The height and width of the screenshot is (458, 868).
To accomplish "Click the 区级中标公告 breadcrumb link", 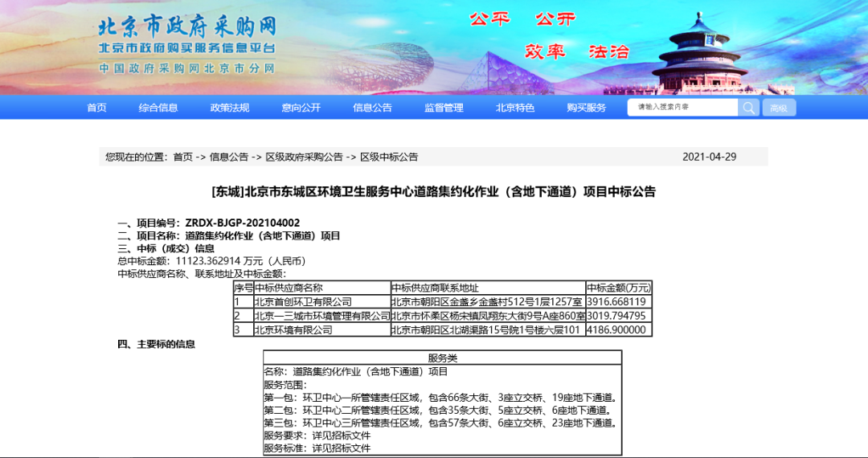I will pyautogui.click(x=389, y=157).
